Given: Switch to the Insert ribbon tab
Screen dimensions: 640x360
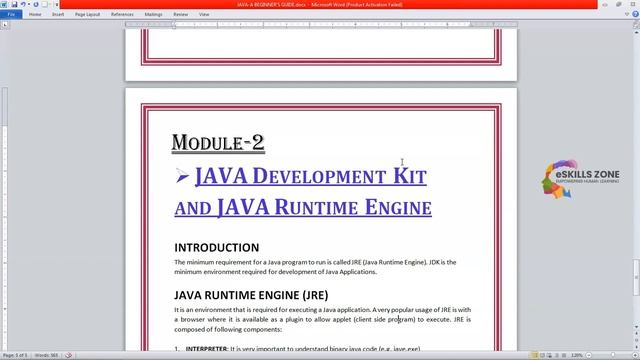Looking at the screenshot, I should pyautogui.click(x=58, y=14).
